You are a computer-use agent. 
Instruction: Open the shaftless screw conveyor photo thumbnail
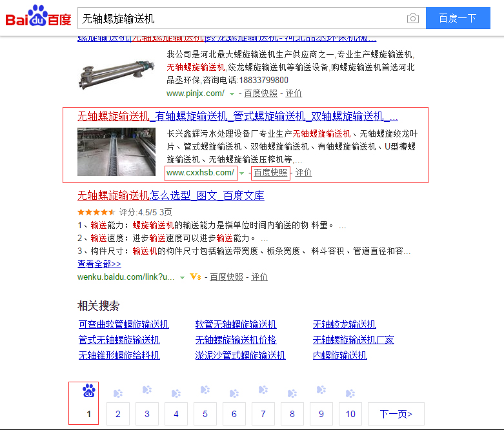point(116,152)
